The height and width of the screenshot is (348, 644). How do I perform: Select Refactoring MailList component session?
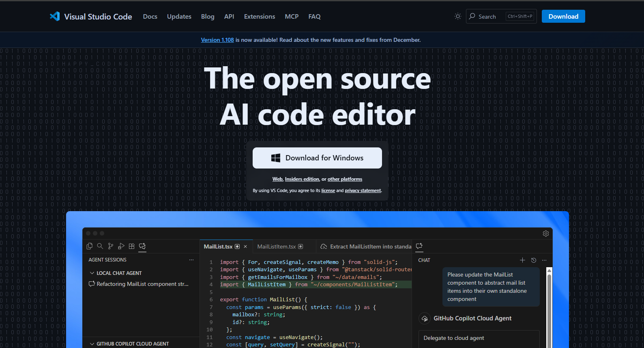pos(139,284)
